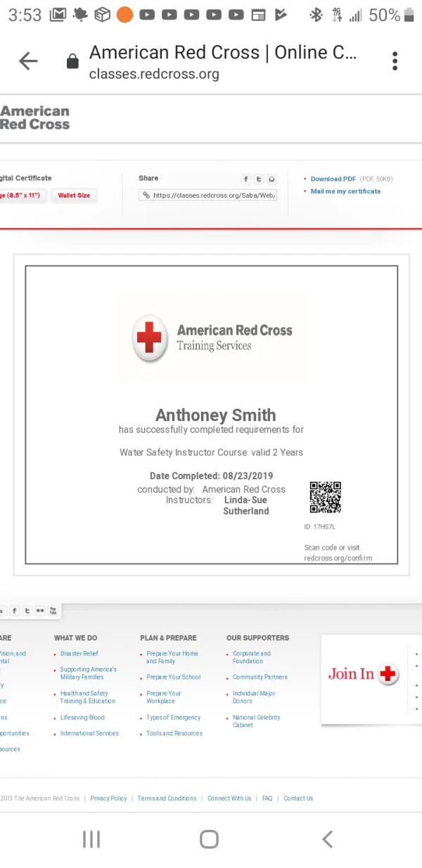
Task: Tap the battery status icon
Action: click(410, 15)
